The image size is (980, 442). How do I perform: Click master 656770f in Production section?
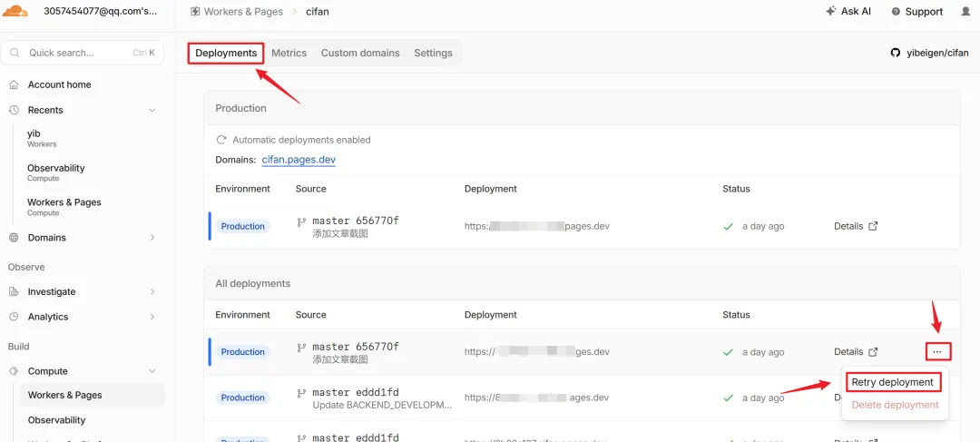tap(356, 221)
